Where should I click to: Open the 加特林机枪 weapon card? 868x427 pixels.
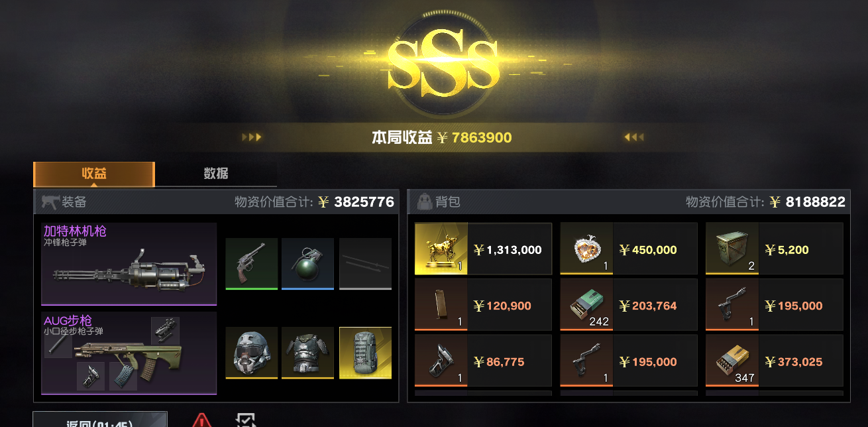point(129,264)
